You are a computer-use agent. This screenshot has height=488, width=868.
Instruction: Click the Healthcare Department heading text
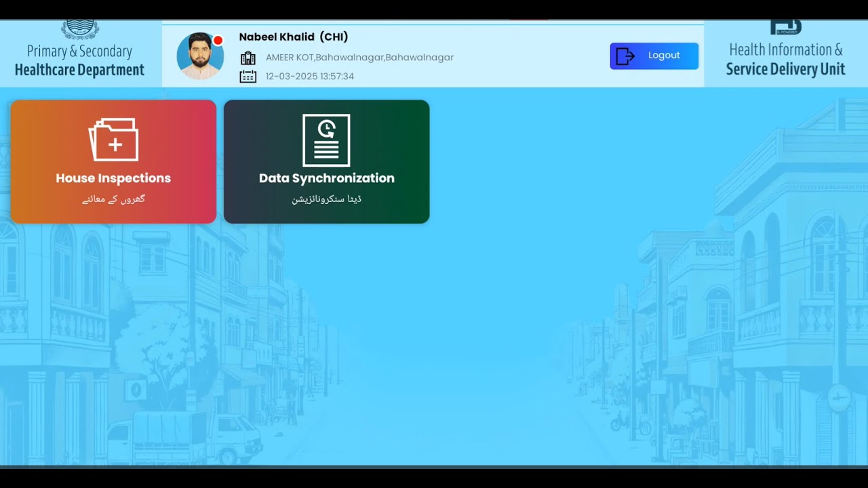coord(79,70)
